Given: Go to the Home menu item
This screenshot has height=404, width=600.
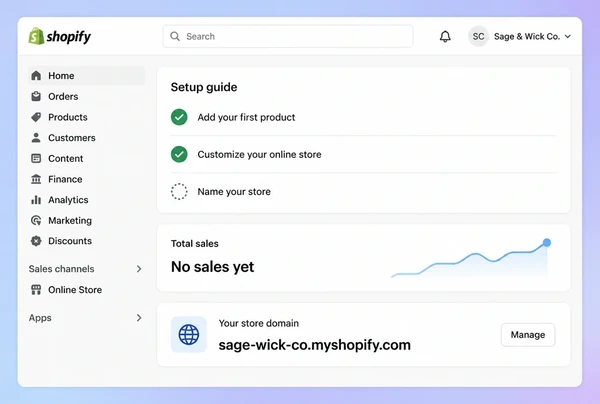Looking at the screenshot, I should pos(86,75).
